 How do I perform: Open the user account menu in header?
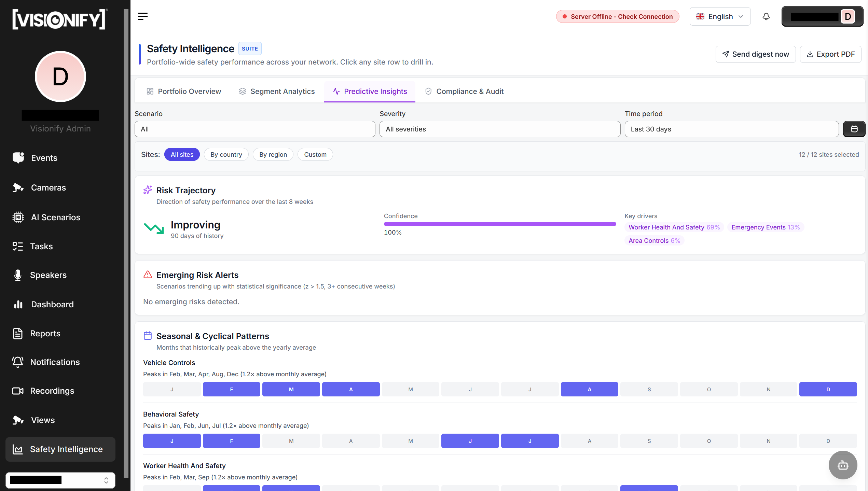click(x=822, y=16)
